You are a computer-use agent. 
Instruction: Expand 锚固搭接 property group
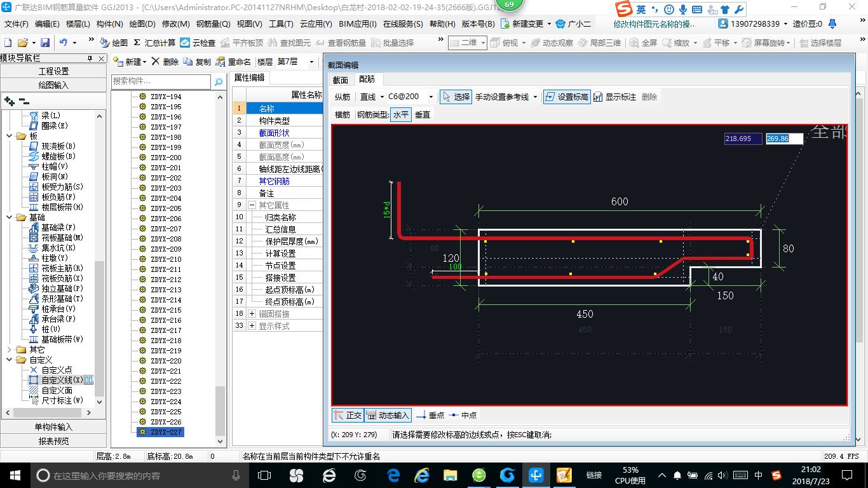252,314
